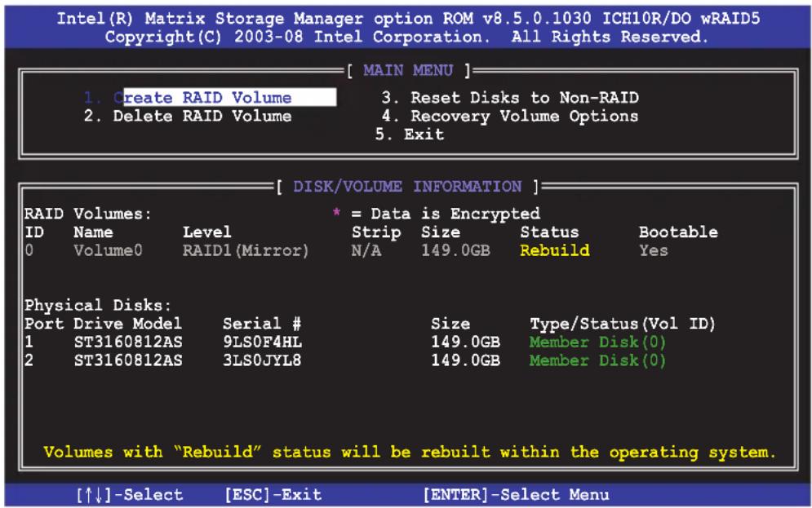Click the Volume0 size 149.0GB
The image size is (812, 508).
pyautogui.click(x=455, y=251)
